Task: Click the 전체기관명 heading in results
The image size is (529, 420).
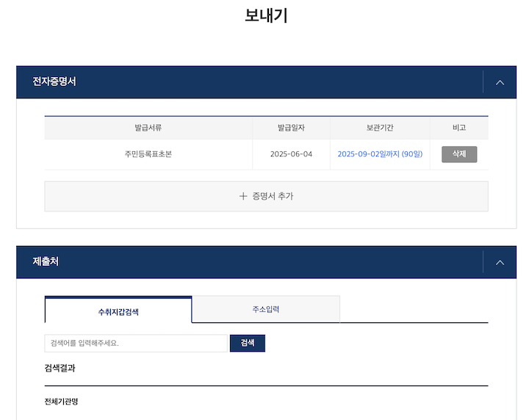Action: (61, 401)
